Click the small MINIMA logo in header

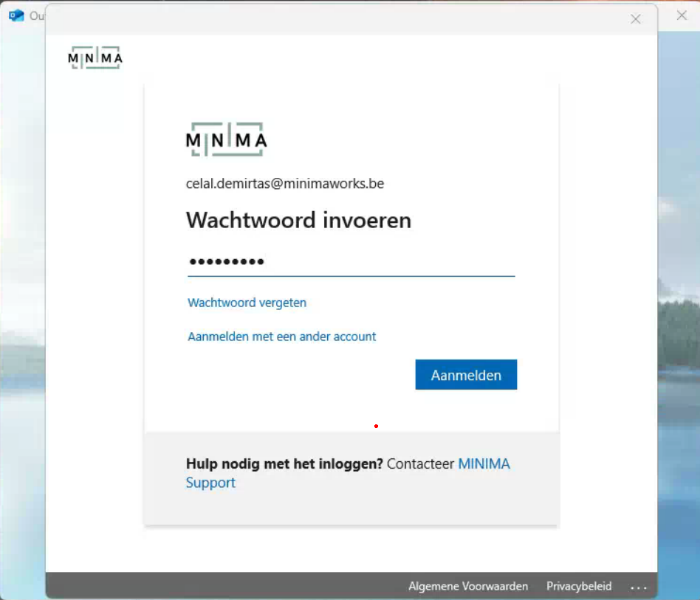(x=95, y=58)
